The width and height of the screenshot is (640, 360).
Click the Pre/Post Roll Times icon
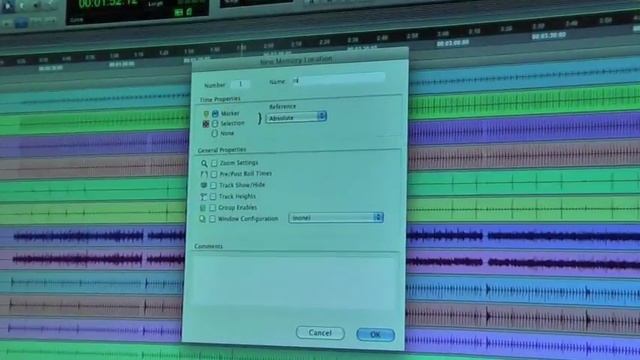coord(204,174)
